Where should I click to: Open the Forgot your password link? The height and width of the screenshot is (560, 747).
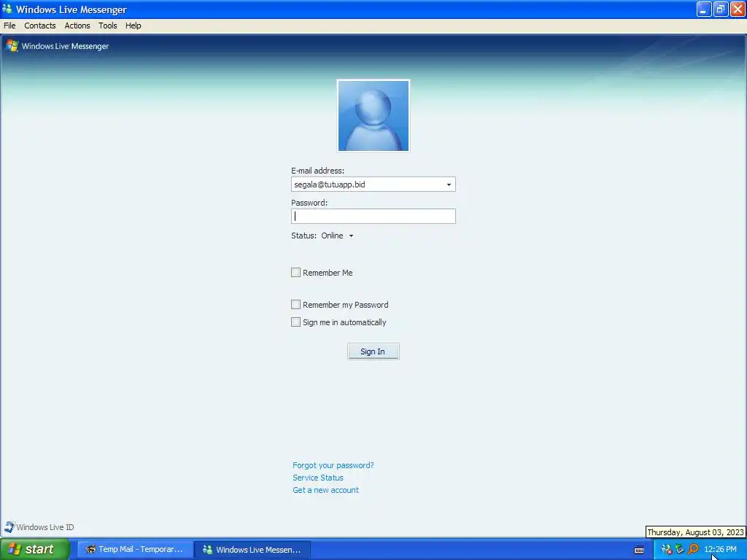coord(333,465)
